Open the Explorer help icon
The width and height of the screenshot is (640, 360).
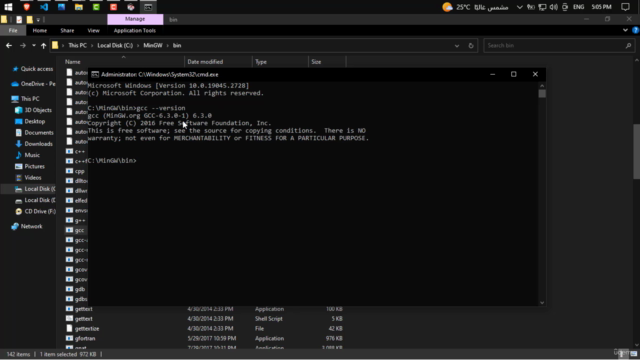(635, 30)
